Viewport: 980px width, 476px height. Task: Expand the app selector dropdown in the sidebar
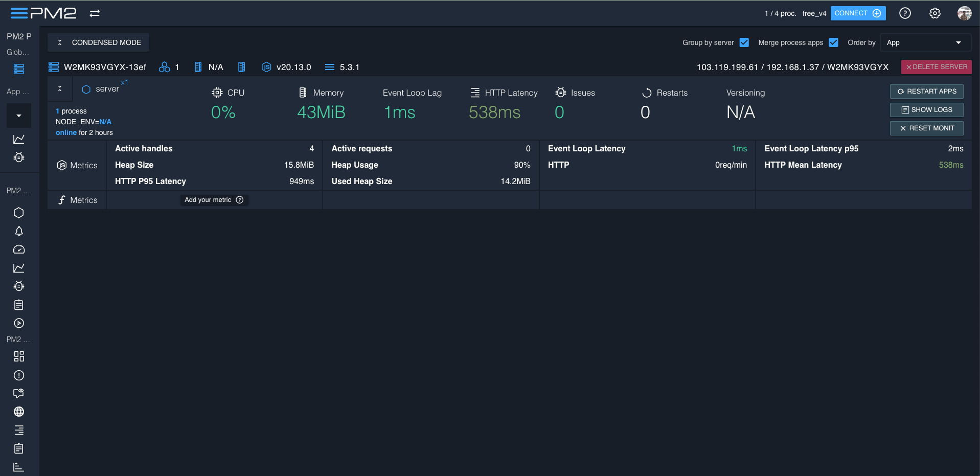click(x=19, y=116)
